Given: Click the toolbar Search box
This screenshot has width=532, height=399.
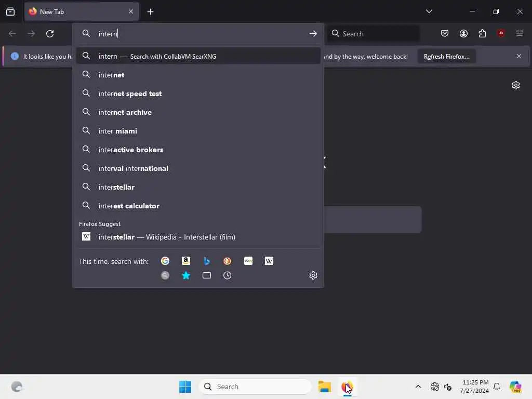Looking at the screenshot, I should pos(373,34).
